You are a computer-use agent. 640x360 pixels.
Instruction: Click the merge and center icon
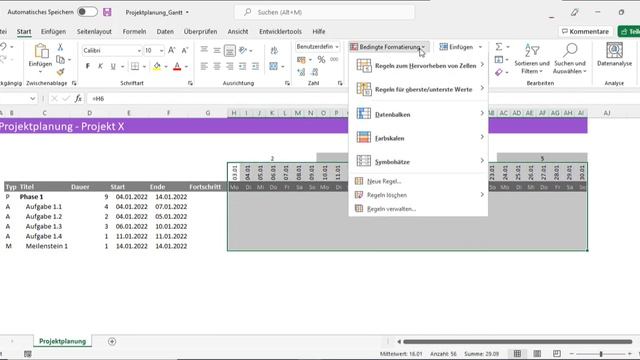click(273, 66)
